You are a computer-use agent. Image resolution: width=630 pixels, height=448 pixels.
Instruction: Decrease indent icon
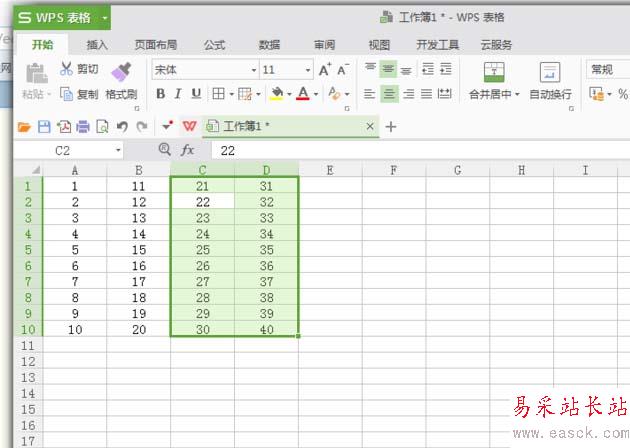pos(428,69)
